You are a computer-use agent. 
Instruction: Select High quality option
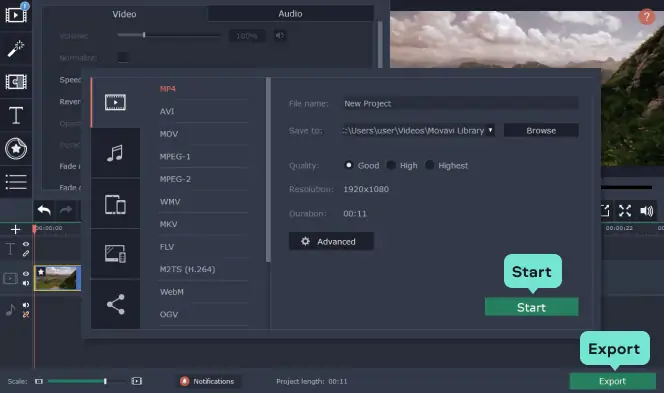[x=391, y=165]
